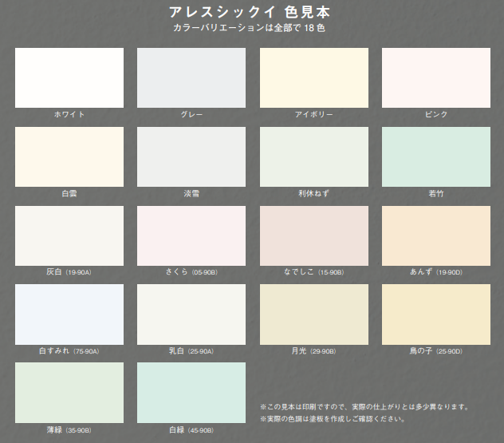Image resolution: width=504 pixels, height=443 pixels.
Task: Choose the アイボリー ivory swatch
Action: (314, 77)
